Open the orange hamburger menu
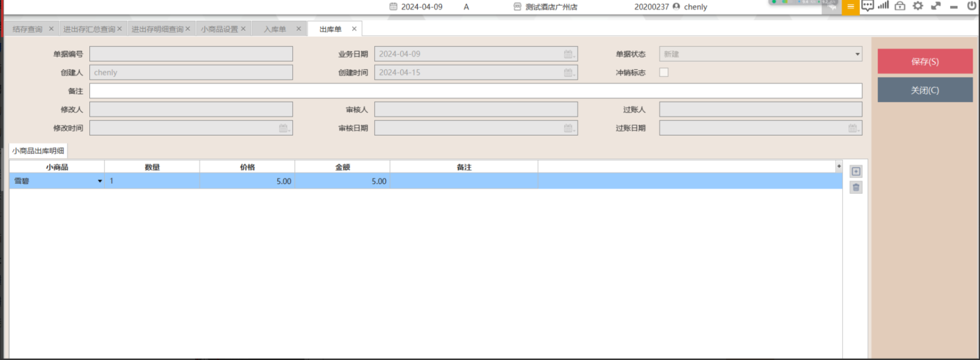This screenshot has height=360, width=980. 850,7
